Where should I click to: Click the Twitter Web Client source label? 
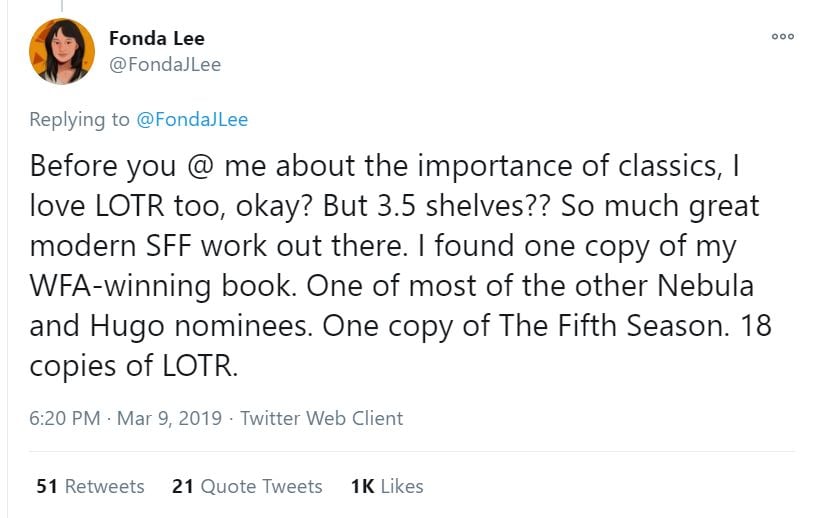point(321,418)
